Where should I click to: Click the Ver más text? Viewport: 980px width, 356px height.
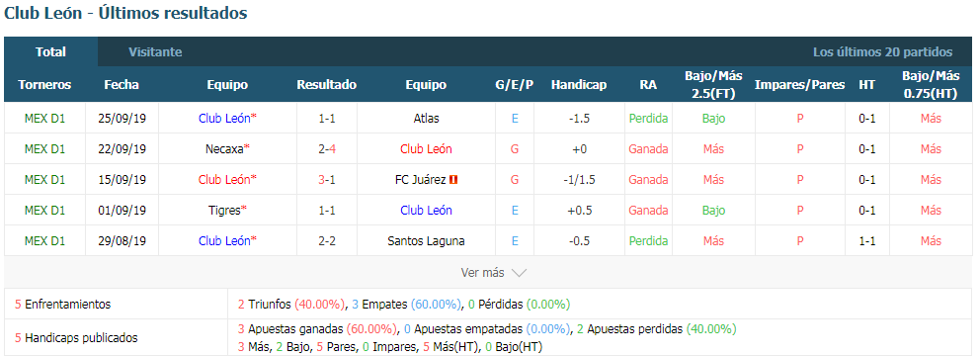[482, 273]
